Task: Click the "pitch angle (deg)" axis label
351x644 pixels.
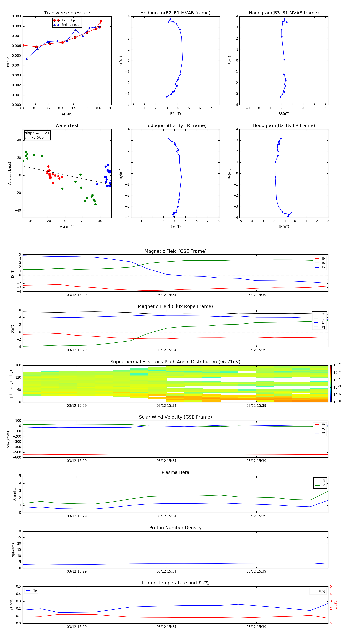Action: [11, 384]
